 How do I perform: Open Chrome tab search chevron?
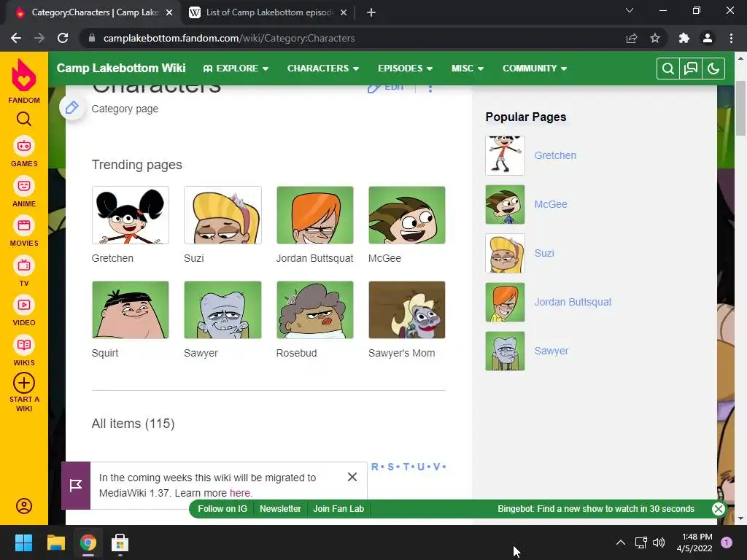(630, 10)
